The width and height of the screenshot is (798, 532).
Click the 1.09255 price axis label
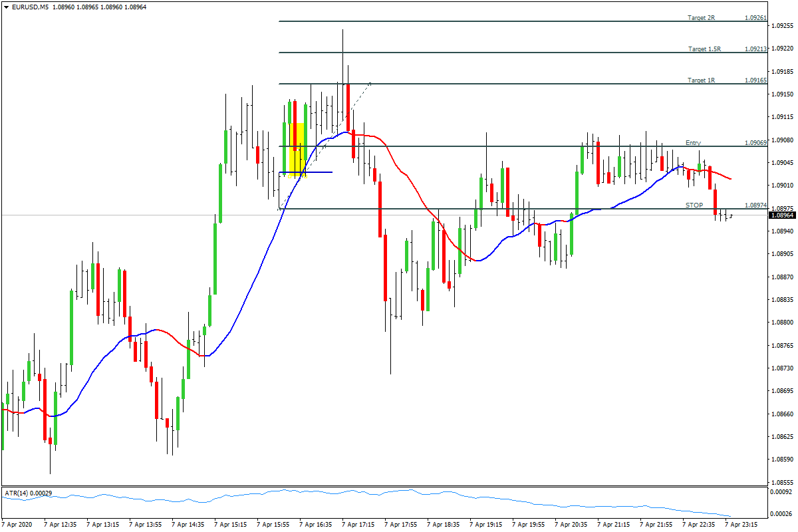[x=783, y=26]
